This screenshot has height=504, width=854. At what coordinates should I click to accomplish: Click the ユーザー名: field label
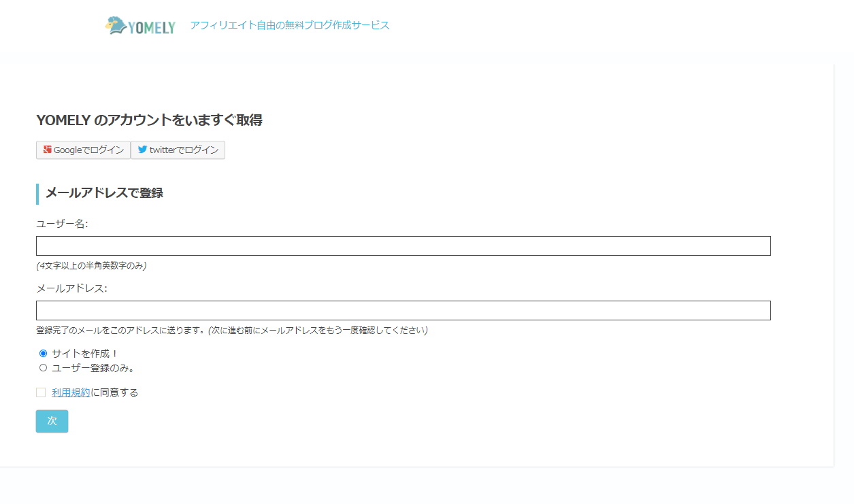(x=62, y=224)
